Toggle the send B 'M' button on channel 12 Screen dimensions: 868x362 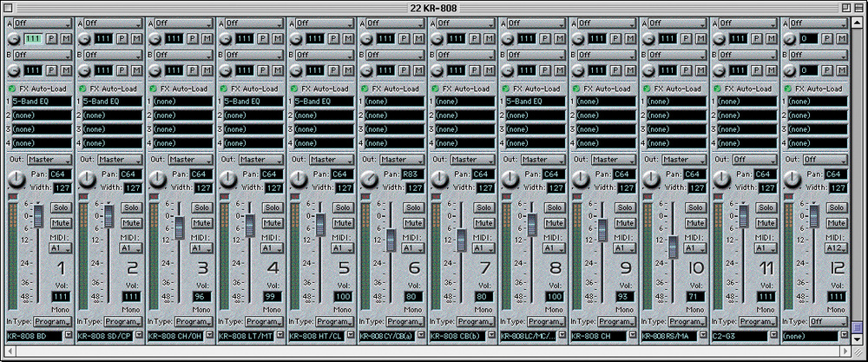842,71
